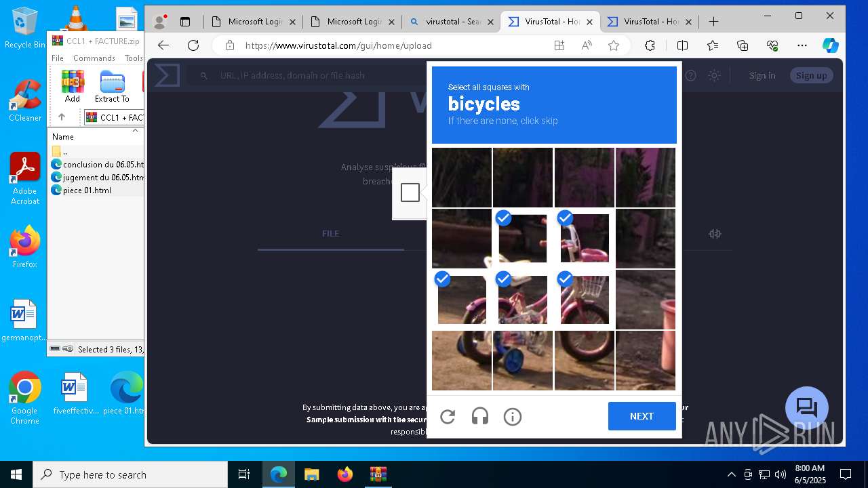The height and width of the screenshot is (488, 868).
Task: Open a new Edge tab
Action: tap(713, 22)
